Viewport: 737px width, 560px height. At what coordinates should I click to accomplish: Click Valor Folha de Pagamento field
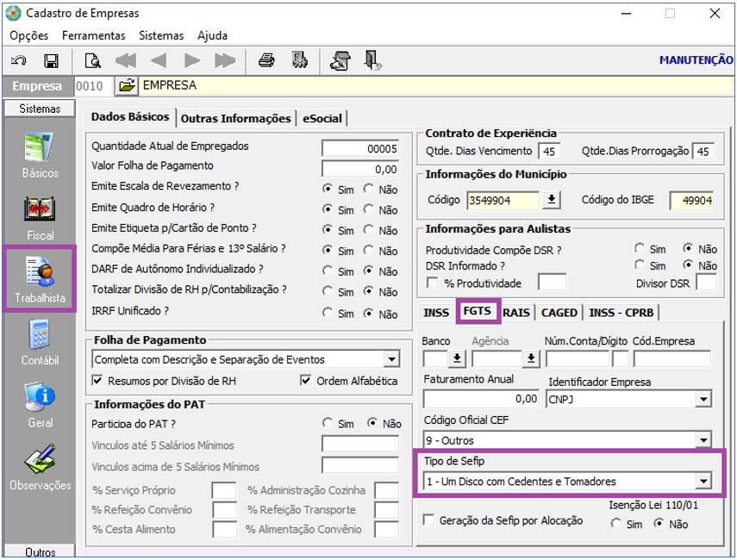(360, 169)
